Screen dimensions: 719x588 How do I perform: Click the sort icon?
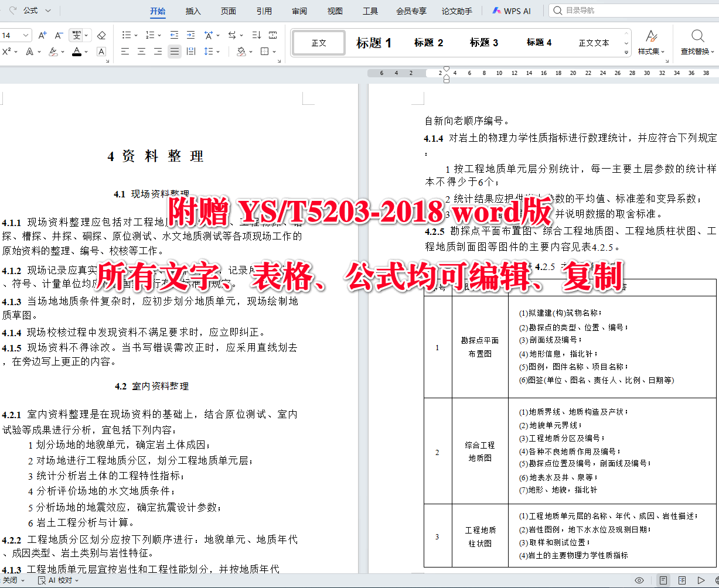coord(256,35)
